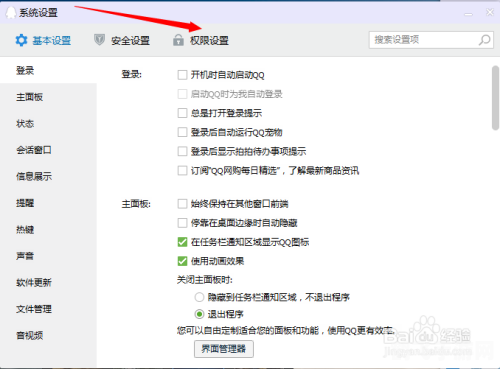The height and width of the screenshot is (369, 500).
Task: Click the 界面管理器 button
Action: coord(224,349)
